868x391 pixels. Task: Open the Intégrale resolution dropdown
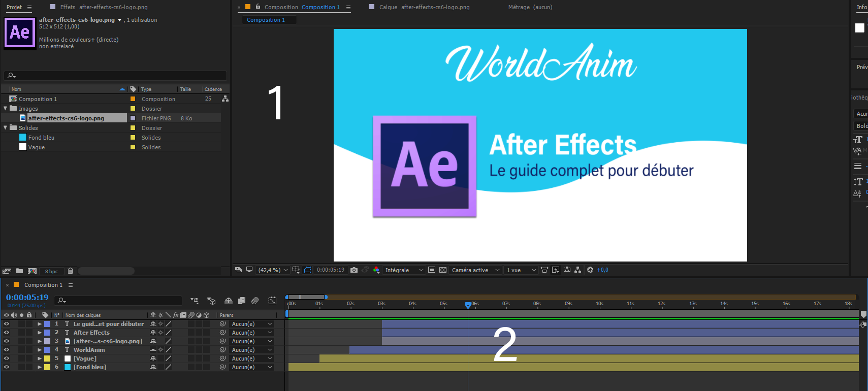click(x=404, y=270)
